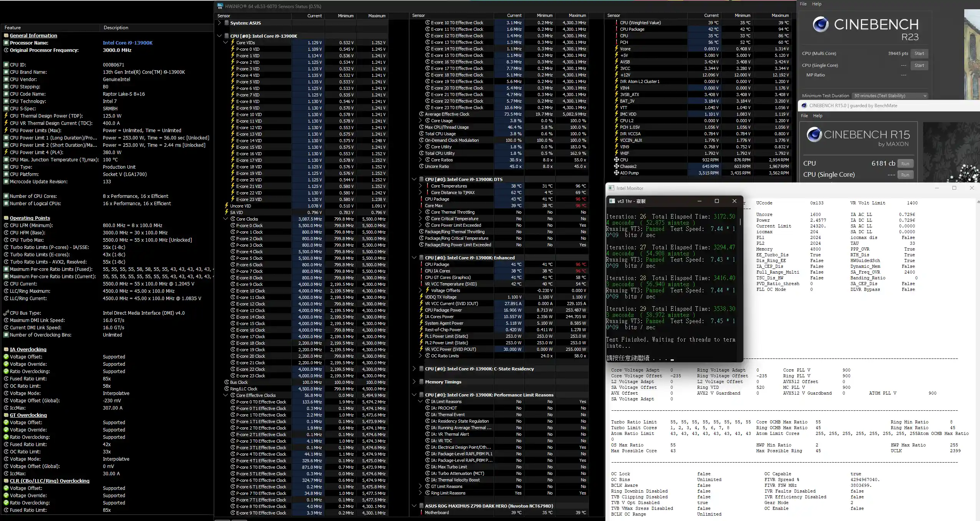Viewport: 980px width, 521px height.
Task: Run the Cinebench R15 CPU test scoring 6181 cb
Action: [x=905, y=164]
